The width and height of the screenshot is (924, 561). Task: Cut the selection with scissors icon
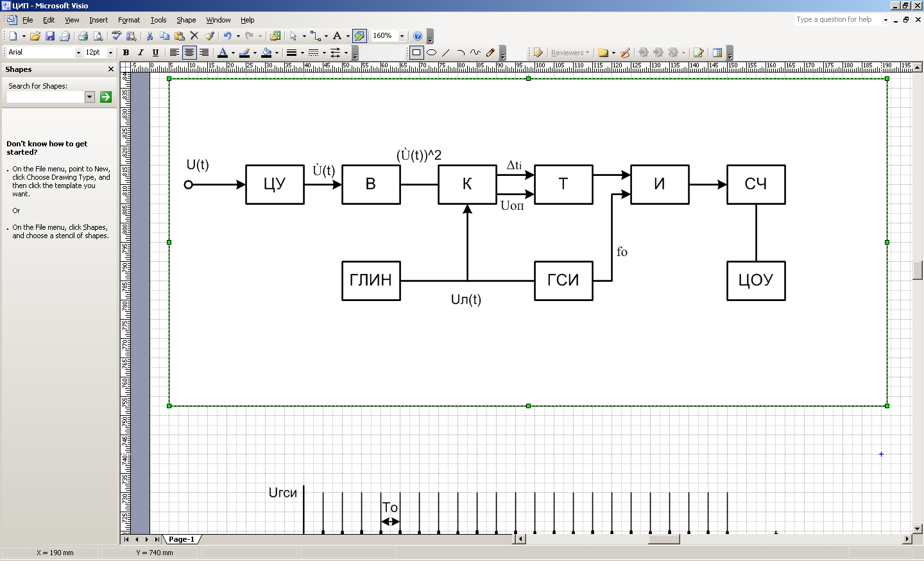[x=150, y=36]
